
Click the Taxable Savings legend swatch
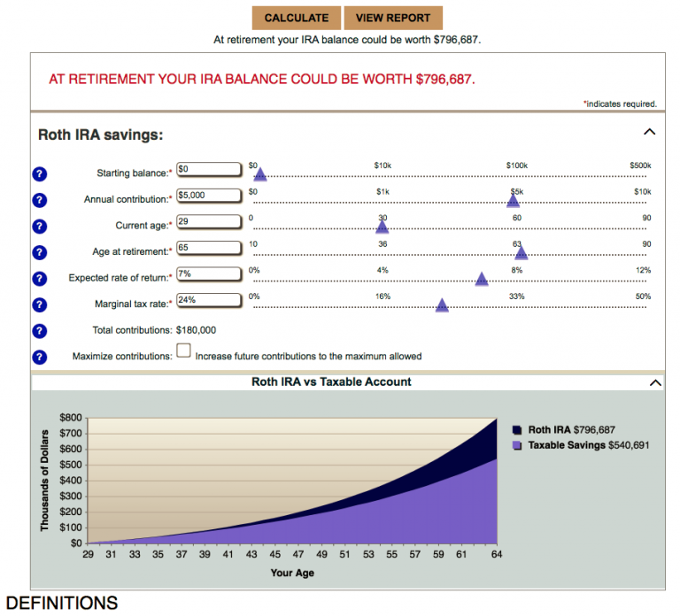click(x=517, y=446)
